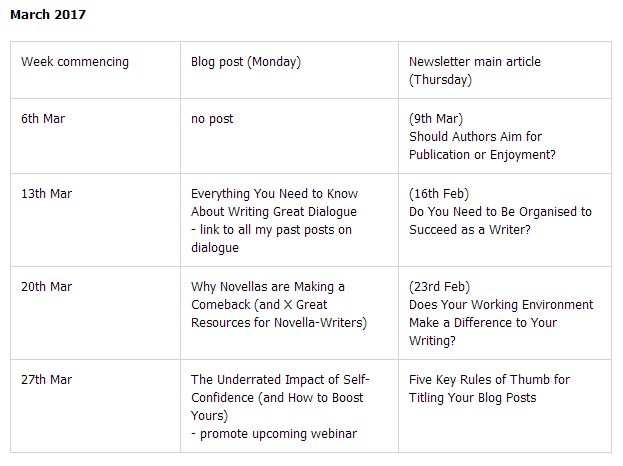
Task: Select 'Do You Need to Be Organised' article
Action: click(500, 221)
